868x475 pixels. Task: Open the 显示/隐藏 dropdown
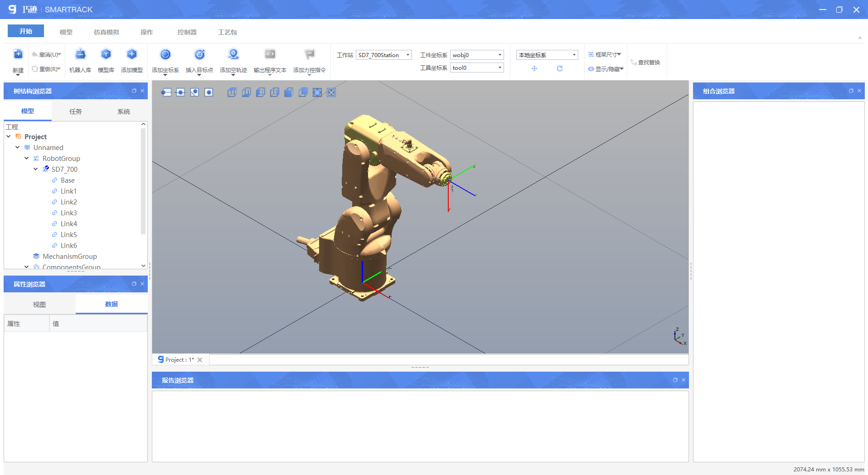pyautogui.click(x=606, y=69)
